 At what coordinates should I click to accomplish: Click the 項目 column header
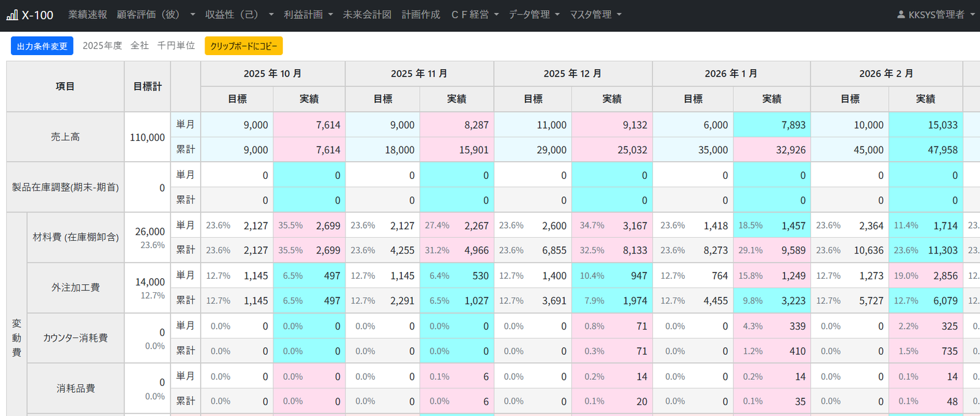[x=66, y=86]
